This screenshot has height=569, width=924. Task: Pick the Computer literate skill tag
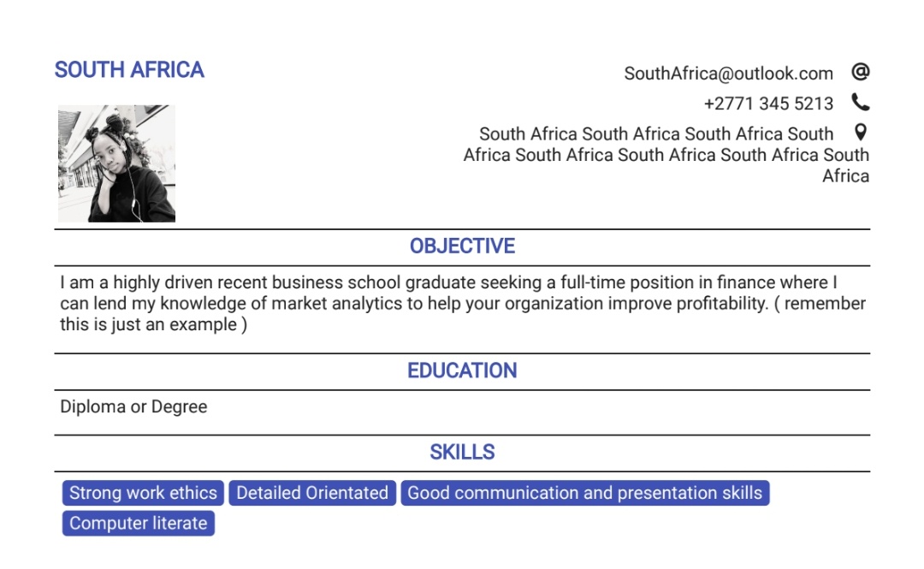pyautogui.click(x=138, y=523)
